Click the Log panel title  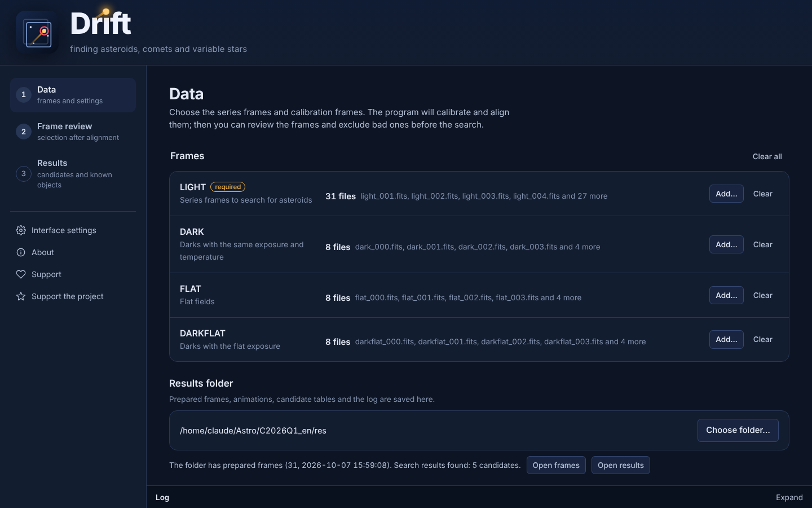(162, 497)
